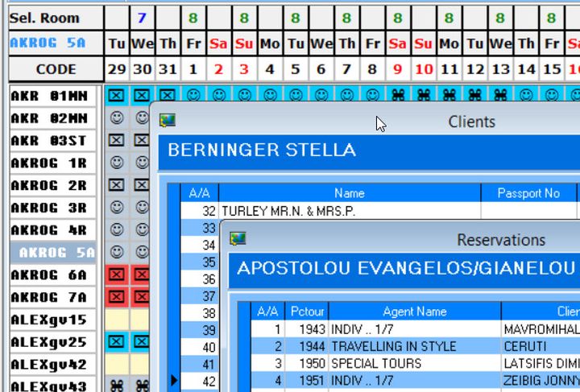580x392 pixels.
Task: Select room AKR 02MN in the room list
Action: pyautogui.click(x=52, y=118)
